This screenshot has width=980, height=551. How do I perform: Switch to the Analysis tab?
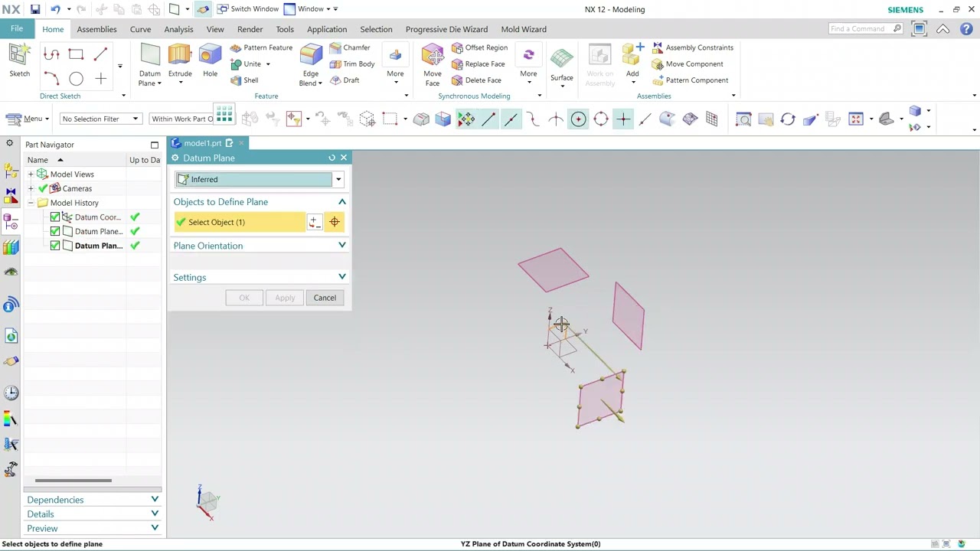178,29
